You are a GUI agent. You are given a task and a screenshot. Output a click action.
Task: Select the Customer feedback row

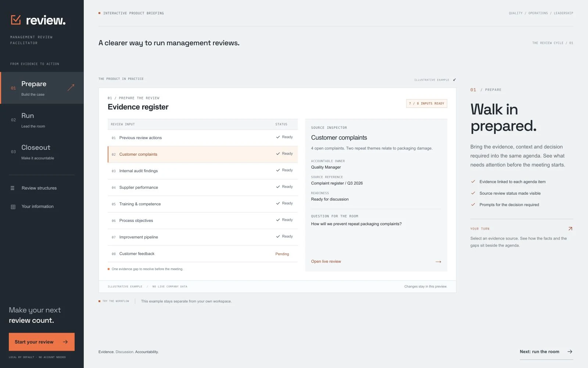click(x=202, y=254)
